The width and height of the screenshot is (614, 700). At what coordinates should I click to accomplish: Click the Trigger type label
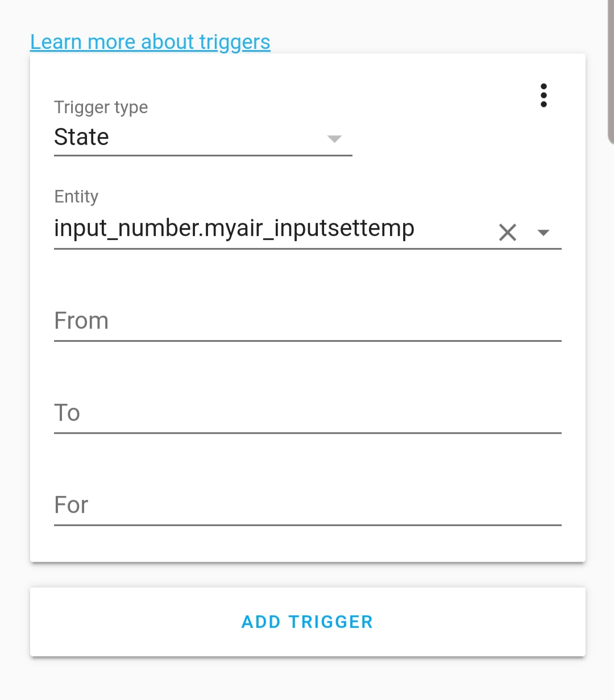point(101,107)
